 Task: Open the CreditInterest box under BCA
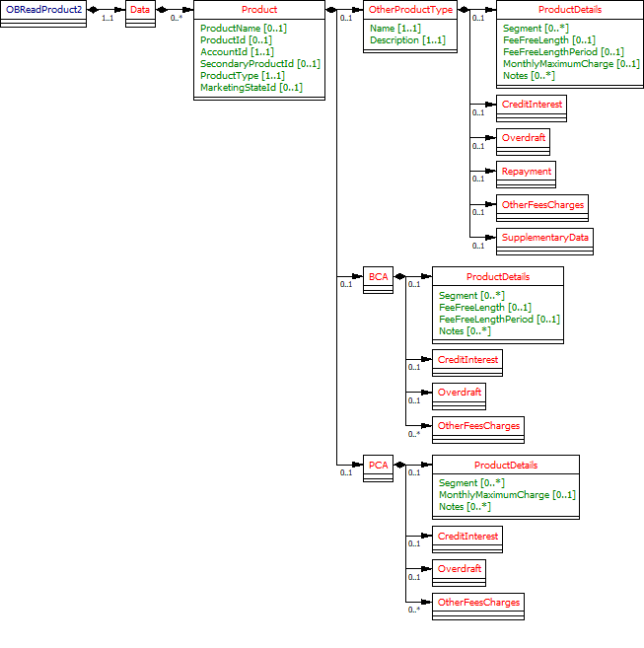click(x=467, y=360)
